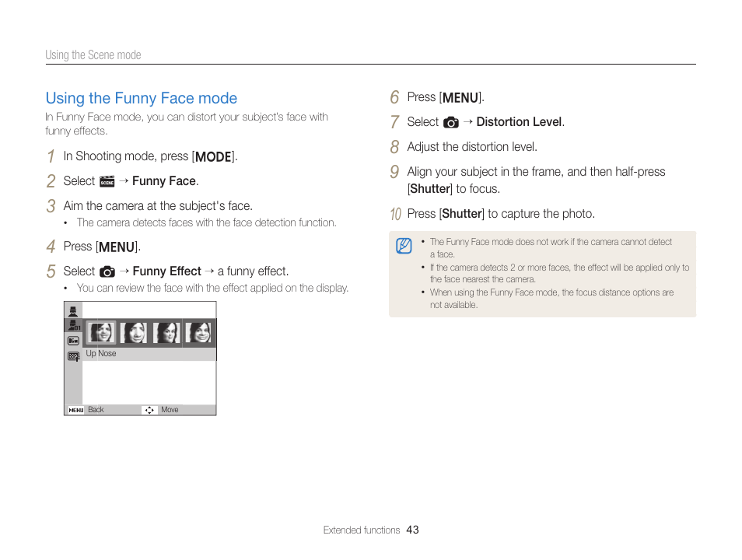Click the 'Using the Funny Face mode' heading
This screenshot has height=560, width=742.
click(x=141, y=98)
